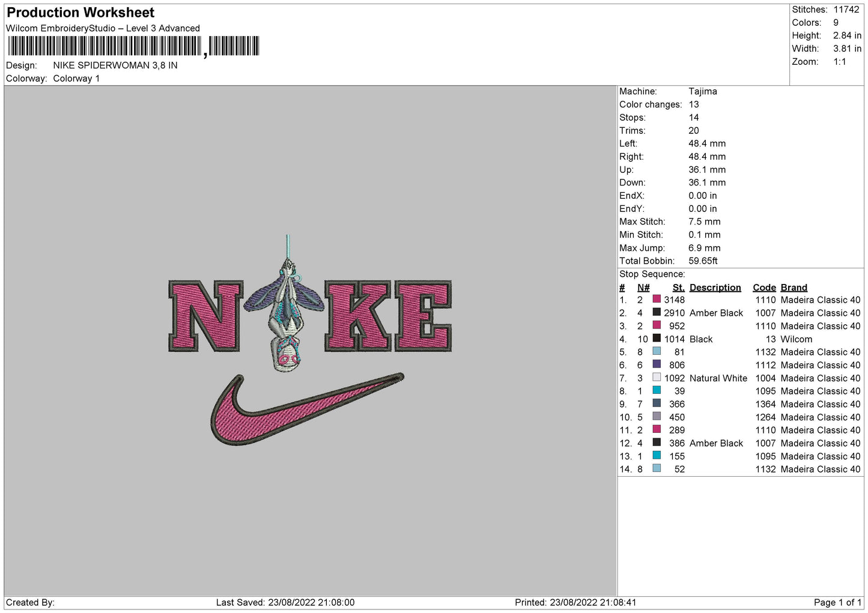Click the Brand column header
Screen dimensions: 868x613
[x=794, y=288]
